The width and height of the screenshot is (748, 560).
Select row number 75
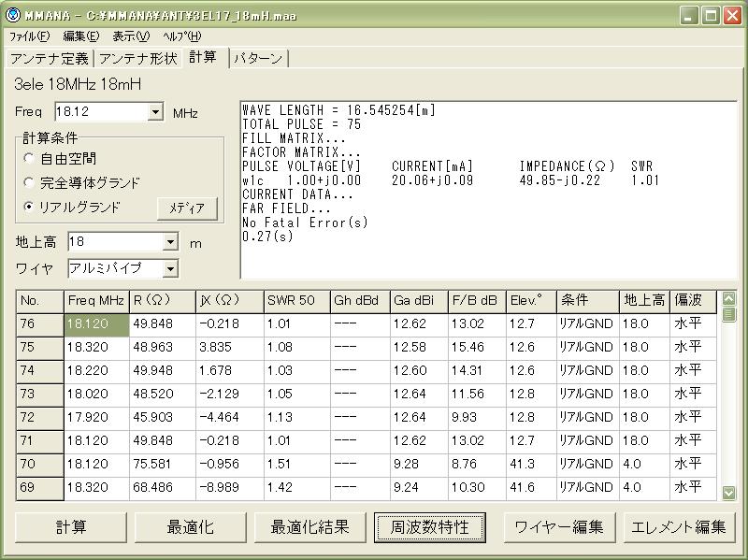click(40, 348)
